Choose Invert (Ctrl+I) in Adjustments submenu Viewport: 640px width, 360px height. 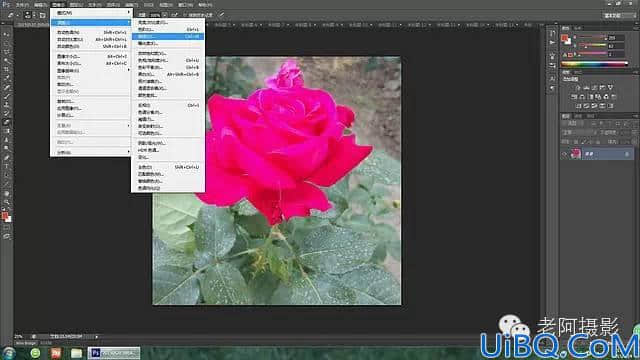click(x=168, y=105)
